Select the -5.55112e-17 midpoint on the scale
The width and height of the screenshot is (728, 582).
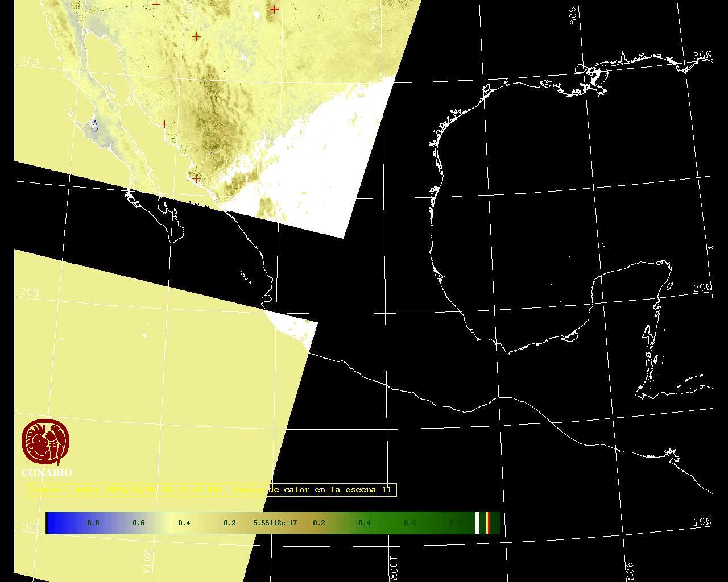pyautogui.click(x=273, y=523)
